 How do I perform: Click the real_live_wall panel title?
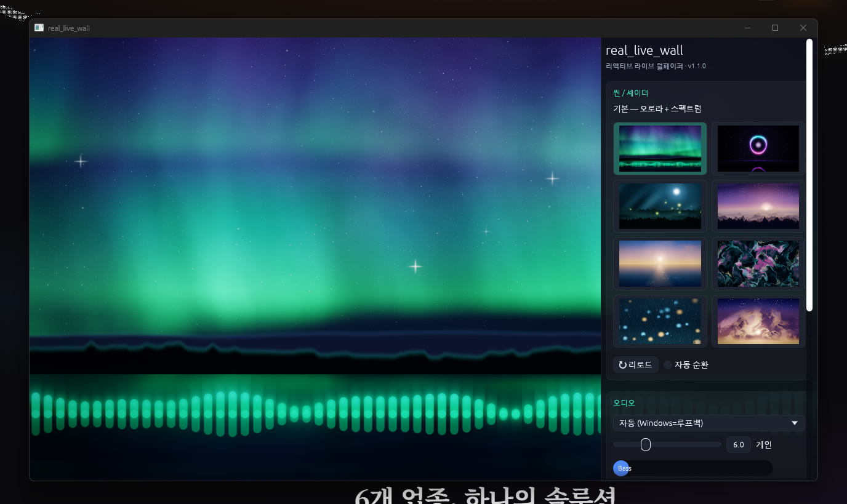pyautogui.click(x=644, y=50)
